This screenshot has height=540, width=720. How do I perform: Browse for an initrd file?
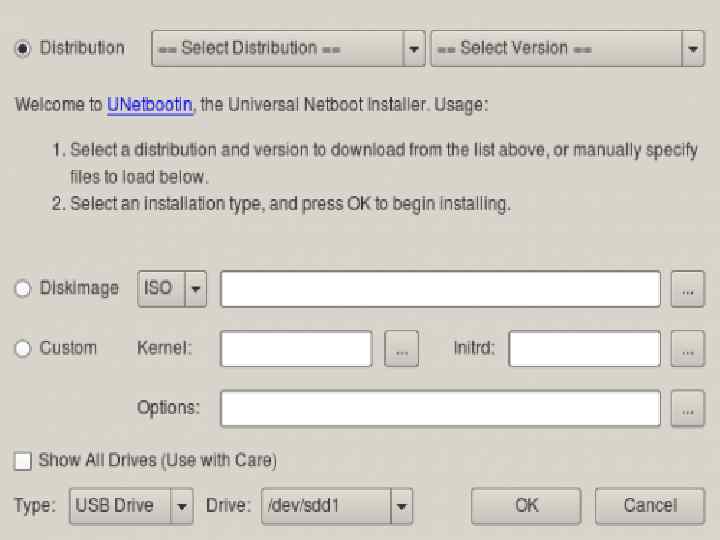(687, 349)
